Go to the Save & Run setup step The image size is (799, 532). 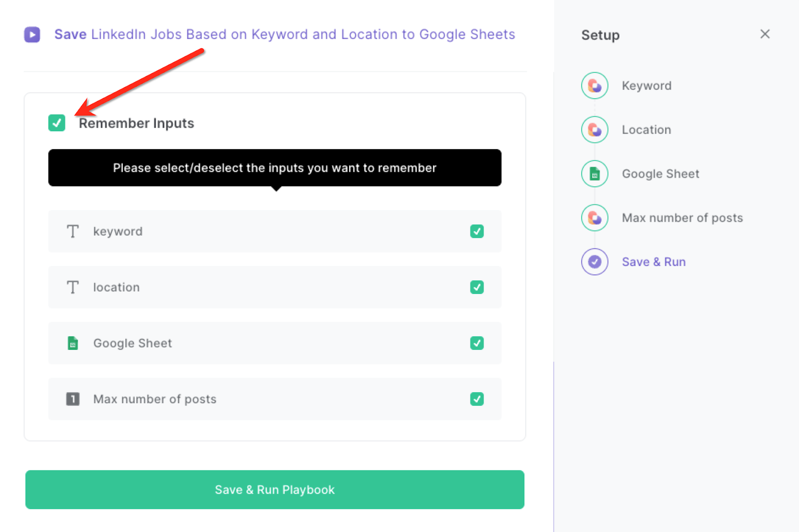(654, 262)
